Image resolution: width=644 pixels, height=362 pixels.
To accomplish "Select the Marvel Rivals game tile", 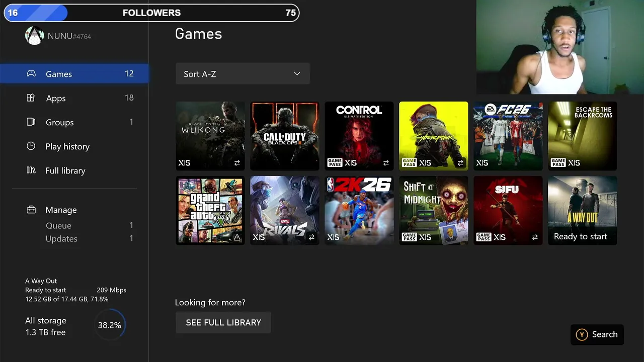I will click(285, 211).
